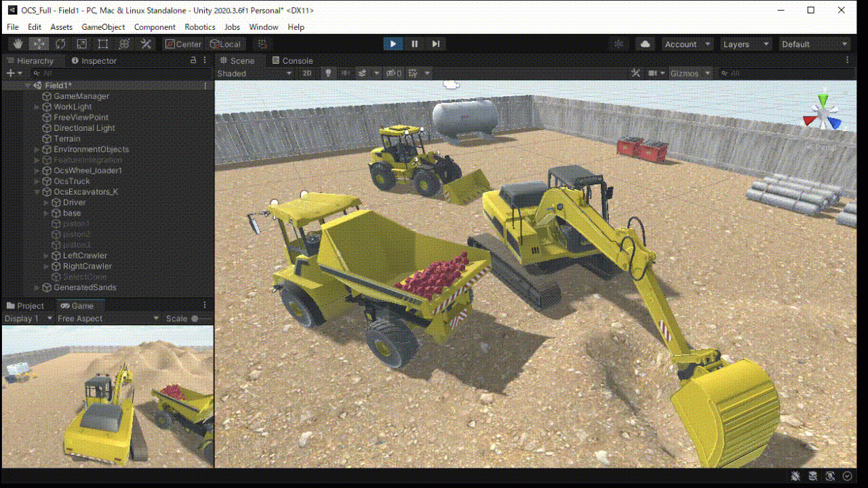
Task: Open the Robotics menu
Action: (x=199, y=27)
